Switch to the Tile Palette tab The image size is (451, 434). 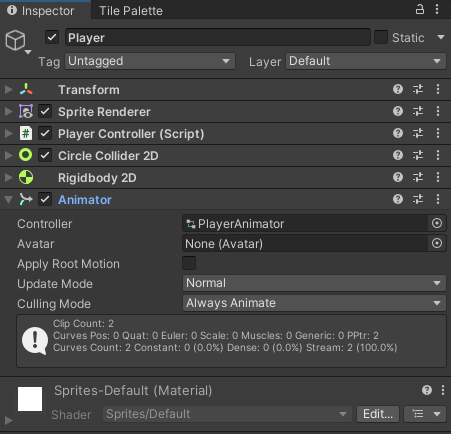coord(131,11)
